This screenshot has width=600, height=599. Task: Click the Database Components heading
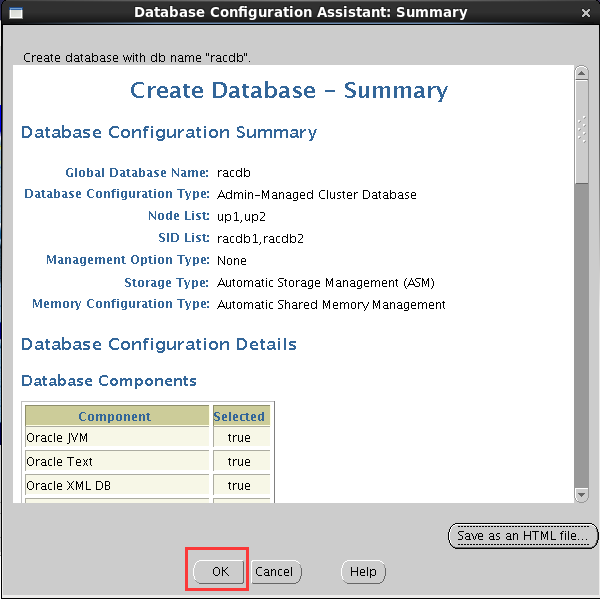[109, 381]
